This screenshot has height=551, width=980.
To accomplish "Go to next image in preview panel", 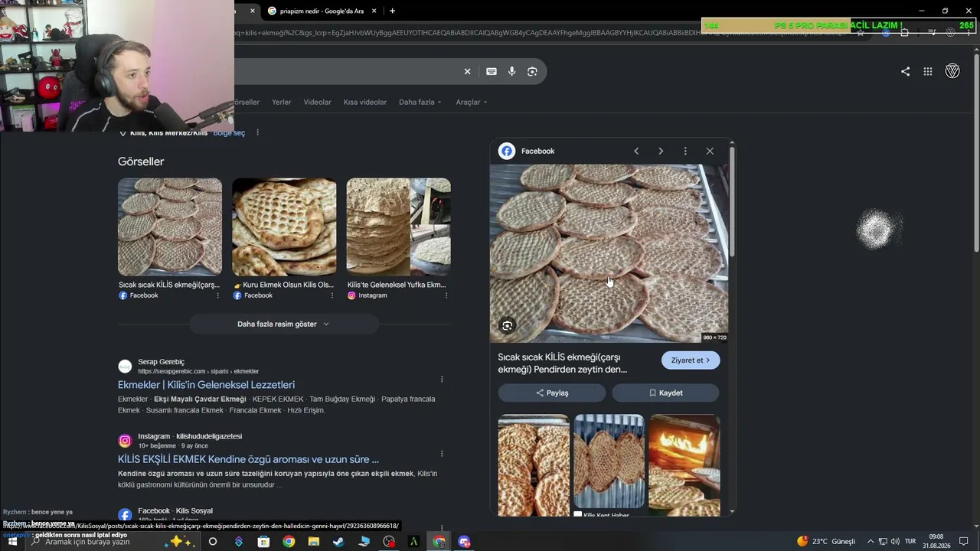I will tap(661, 151).
